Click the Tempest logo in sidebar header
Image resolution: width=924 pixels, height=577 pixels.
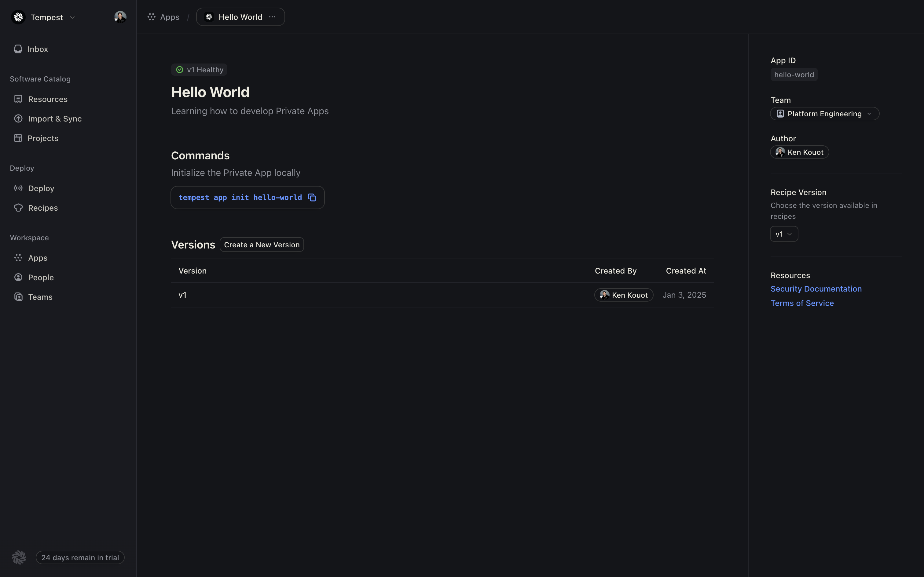[x=18, y=17]
